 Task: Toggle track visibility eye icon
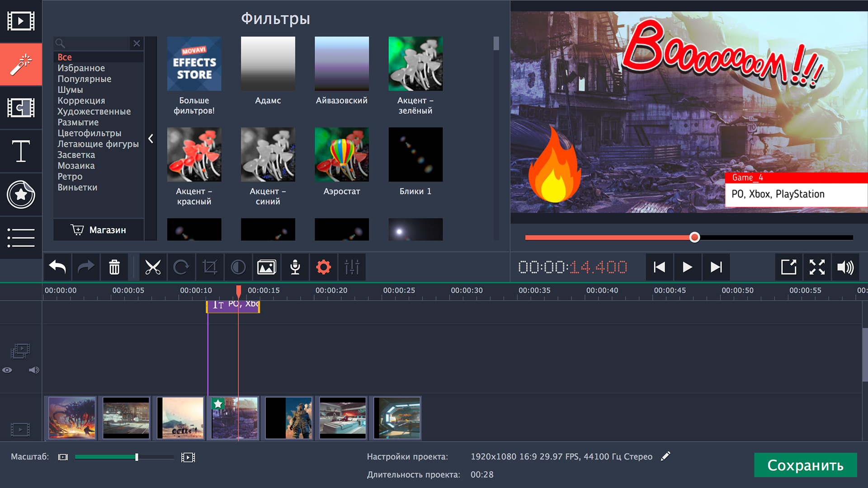(7, 370)
